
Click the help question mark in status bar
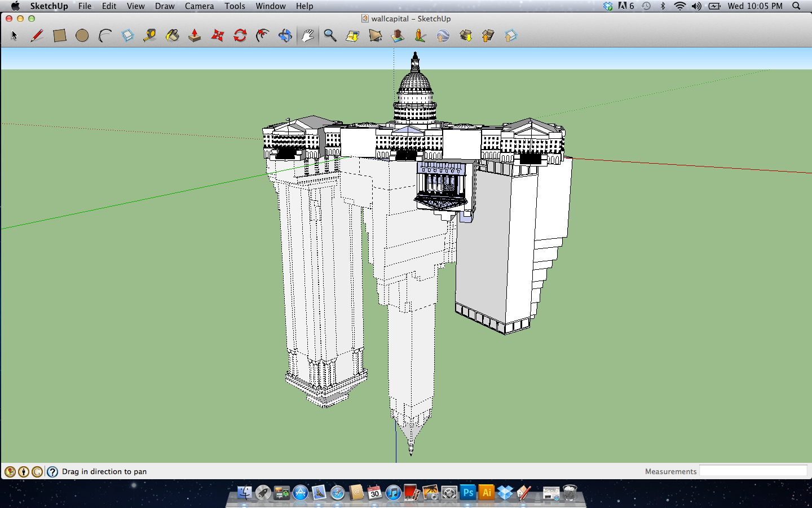click(x=52, y=472)
